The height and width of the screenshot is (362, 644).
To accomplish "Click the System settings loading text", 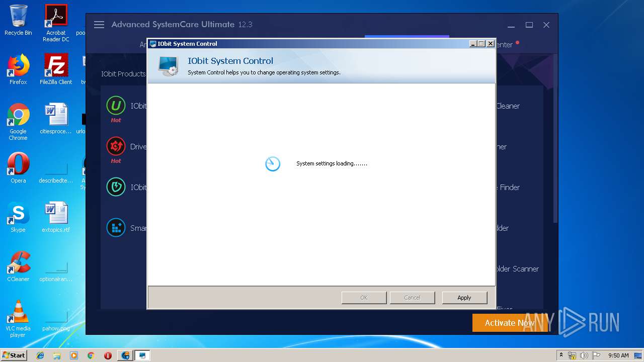I will tap(332, 163).
